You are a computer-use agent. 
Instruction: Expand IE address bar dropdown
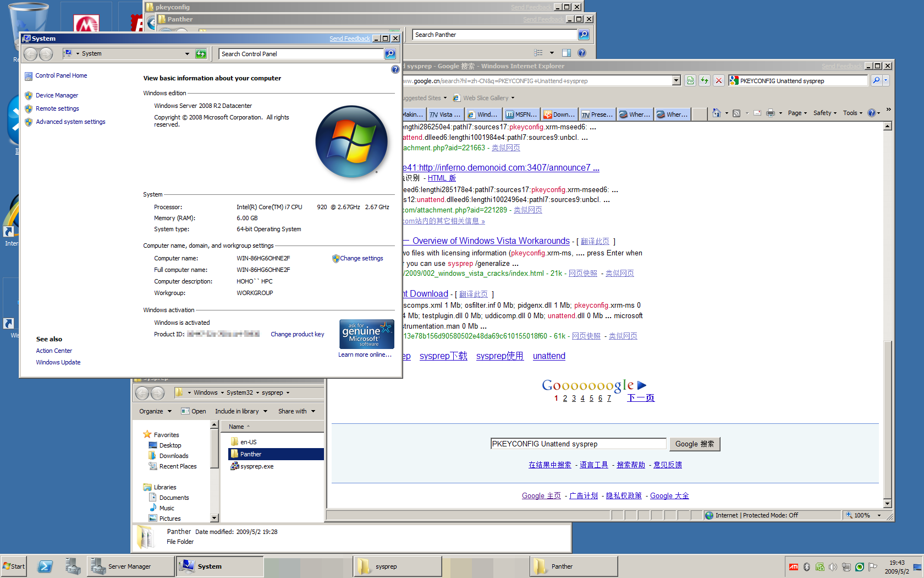pyautogui.click(x=676, y=80)
